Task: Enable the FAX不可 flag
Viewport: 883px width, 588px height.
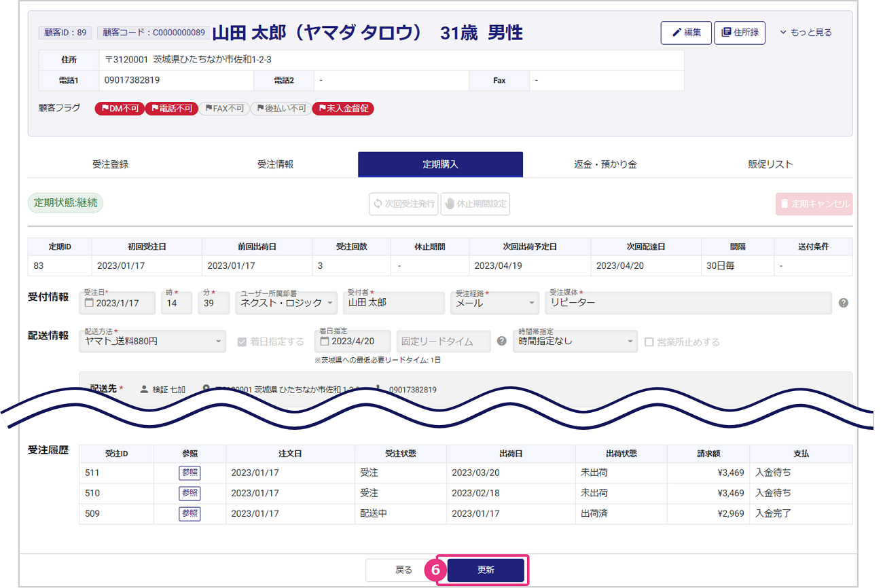Action: coord(223,109)
